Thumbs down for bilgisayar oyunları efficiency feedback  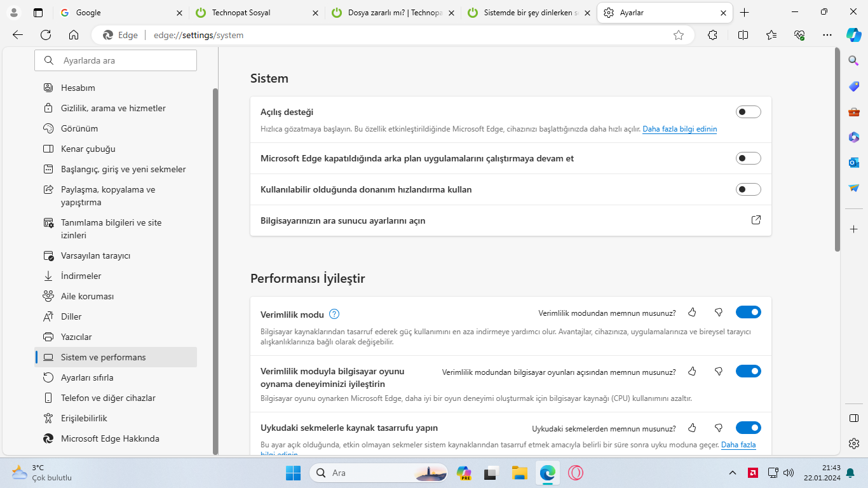click(719, 372)
